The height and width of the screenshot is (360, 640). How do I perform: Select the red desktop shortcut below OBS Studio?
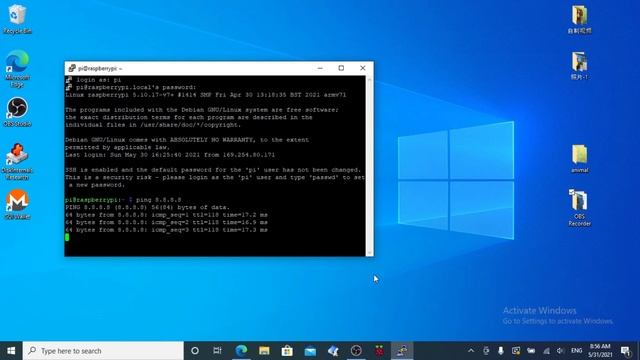tap(17, 161)
